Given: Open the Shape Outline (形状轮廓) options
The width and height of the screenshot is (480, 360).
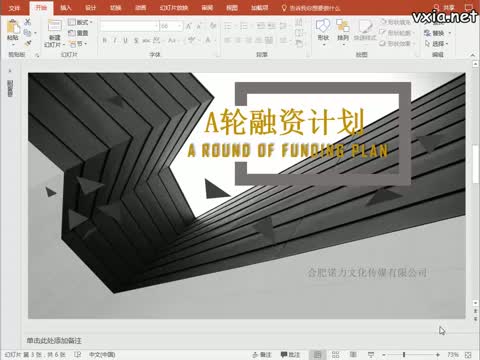Looking at the screenshot, I should [x=396, y=33].
